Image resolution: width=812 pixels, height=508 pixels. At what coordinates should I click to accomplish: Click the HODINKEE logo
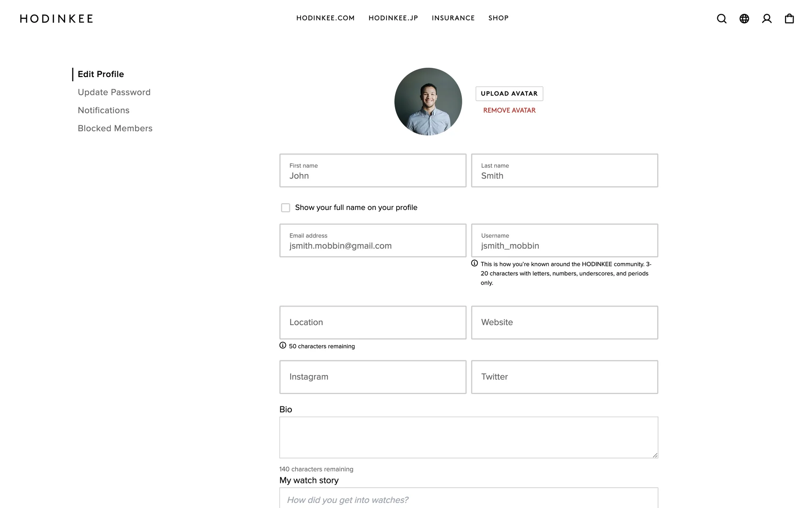pos(57,19)
